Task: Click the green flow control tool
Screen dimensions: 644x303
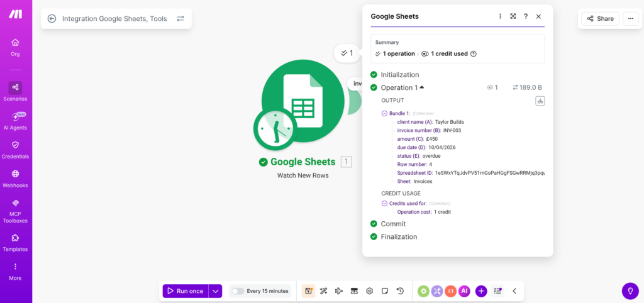Action: [x=424, y=291]
